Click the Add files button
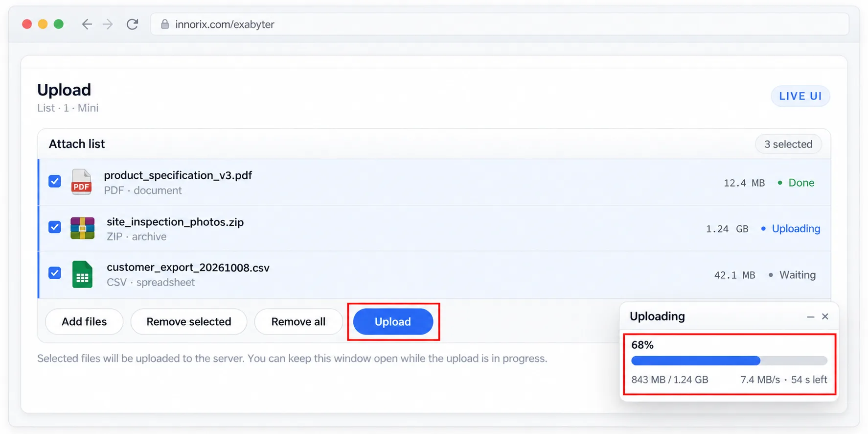This screenshot has width=868, height=434. coord(84,322)
